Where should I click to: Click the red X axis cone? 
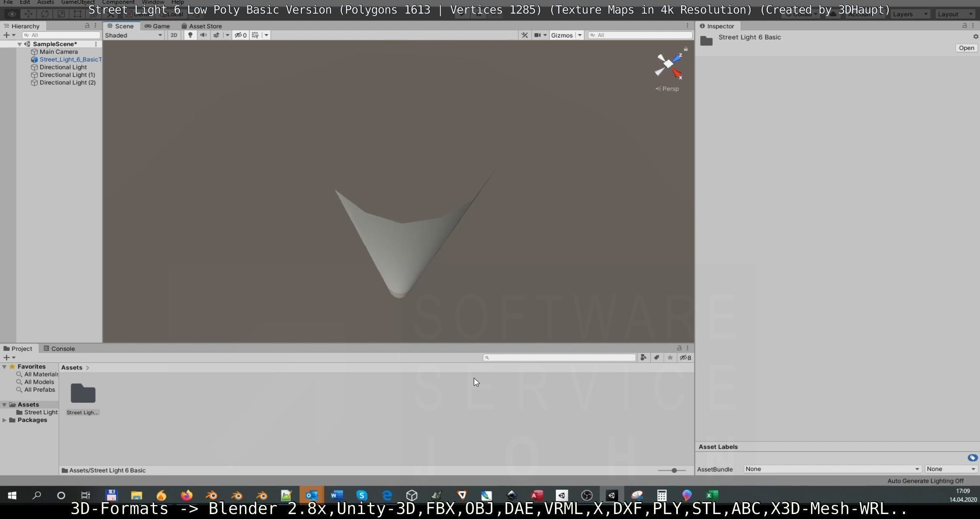676,73
